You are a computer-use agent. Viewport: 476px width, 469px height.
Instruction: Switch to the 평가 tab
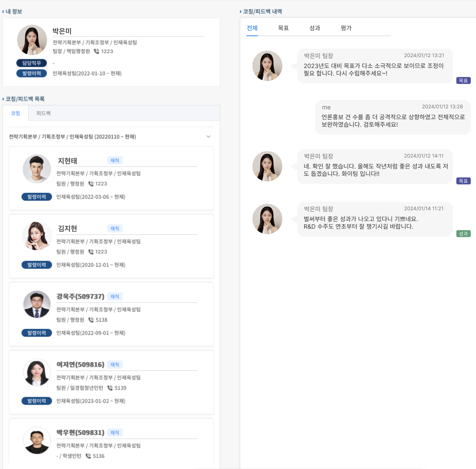tap(346, 28)
